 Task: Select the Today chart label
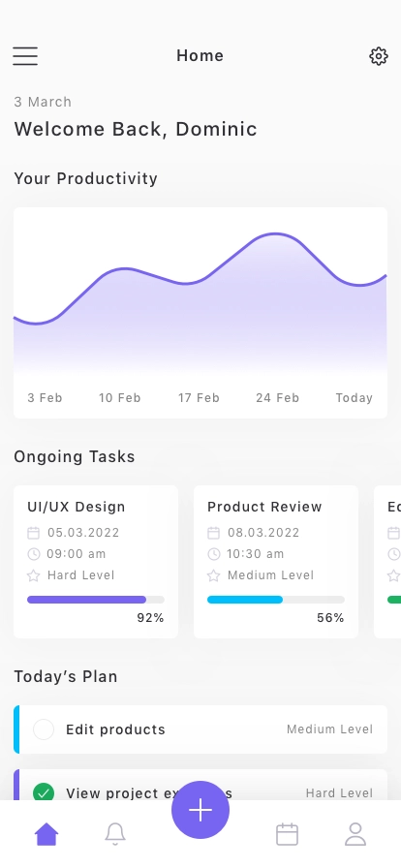(354, 398)
